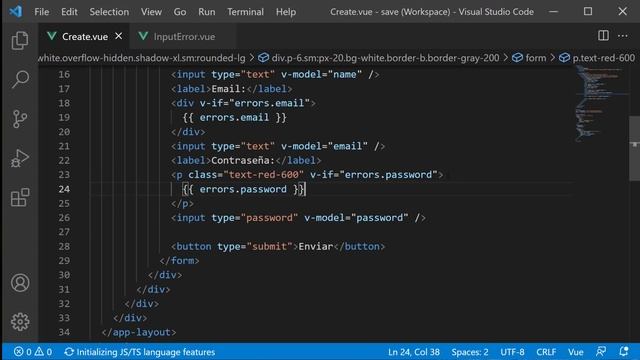Image resolution: width=640 pixels, height=360 pixels.
Task: Click the closing </form> tag
Action: point(180,261)
